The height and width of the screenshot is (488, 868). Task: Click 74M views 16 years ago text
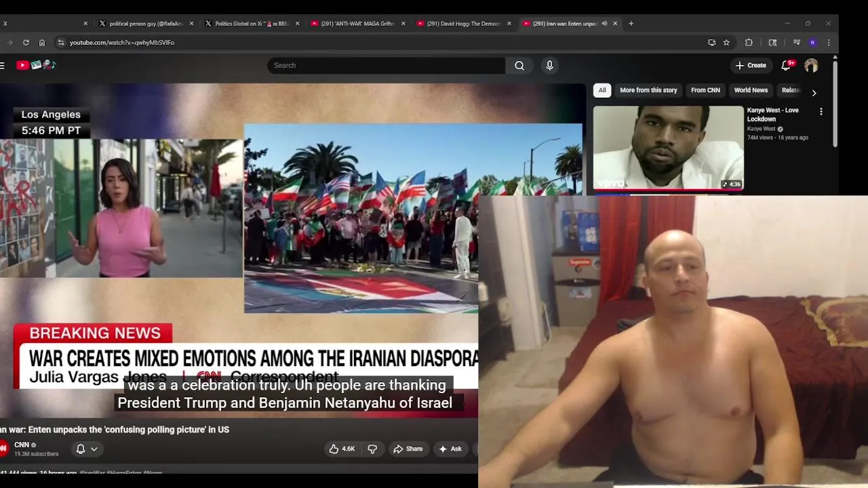click(778, 138)
